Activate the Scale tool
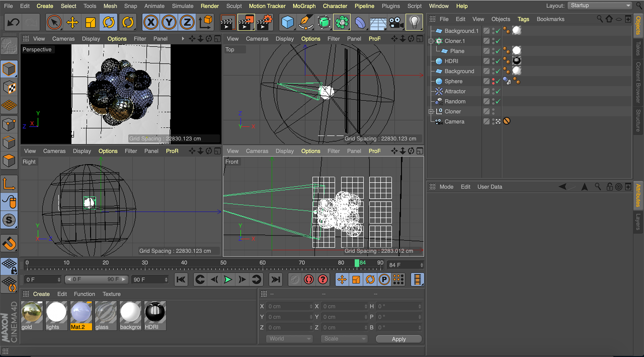This screenshot has width=644, height=357. [x=90, y=22]
